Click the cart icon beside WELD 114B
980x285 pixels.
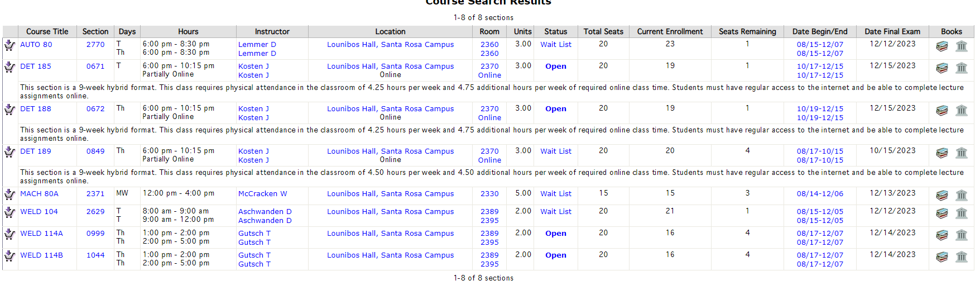[9, 256]
